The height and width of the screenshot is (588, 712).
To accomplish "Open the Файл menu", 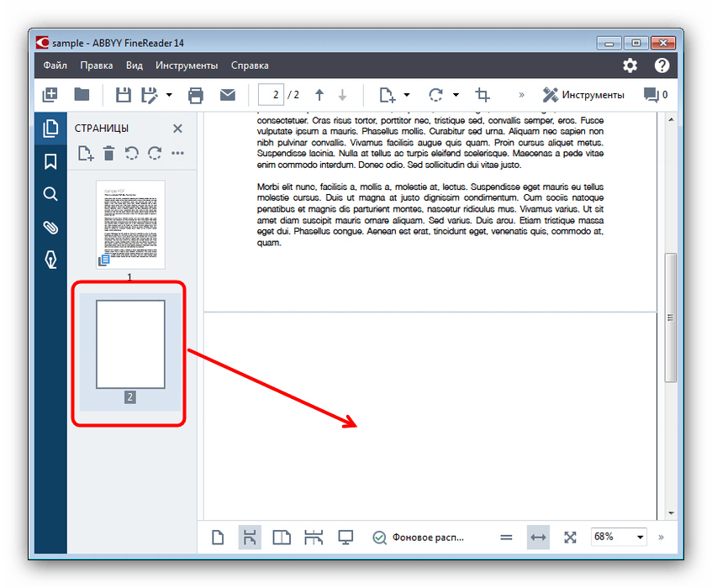I will point(55,65).
